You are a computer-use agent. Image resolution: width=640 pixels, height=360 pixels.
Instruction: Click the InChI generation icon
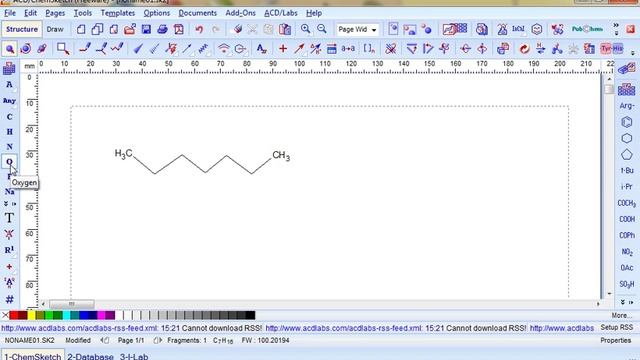pyautogui.click(x=518, y=29)
